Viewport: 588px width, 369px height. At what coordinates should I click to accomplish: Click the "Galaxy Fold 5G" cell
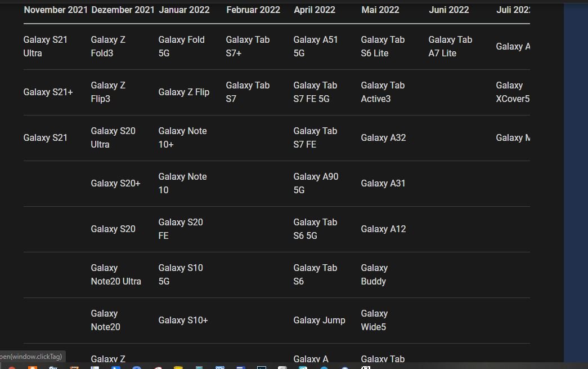point(182,47)
